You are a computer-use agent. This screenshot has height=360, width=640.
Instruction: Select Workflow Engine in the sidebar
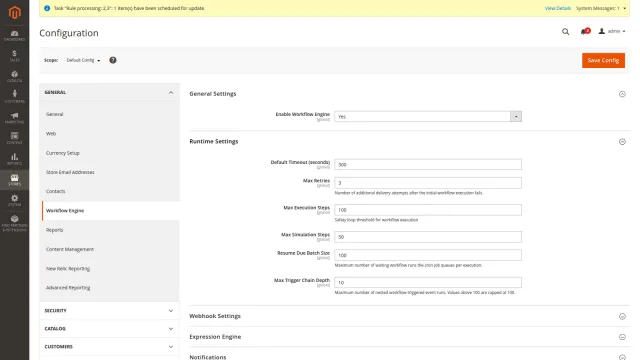click(65, 211)
